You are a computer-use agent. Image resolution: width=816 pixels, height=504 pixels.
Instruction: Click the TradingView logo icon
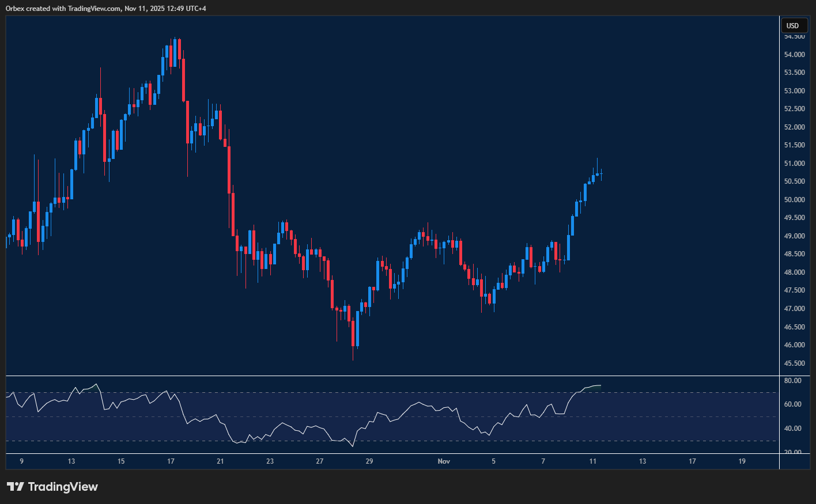(16, 487)
